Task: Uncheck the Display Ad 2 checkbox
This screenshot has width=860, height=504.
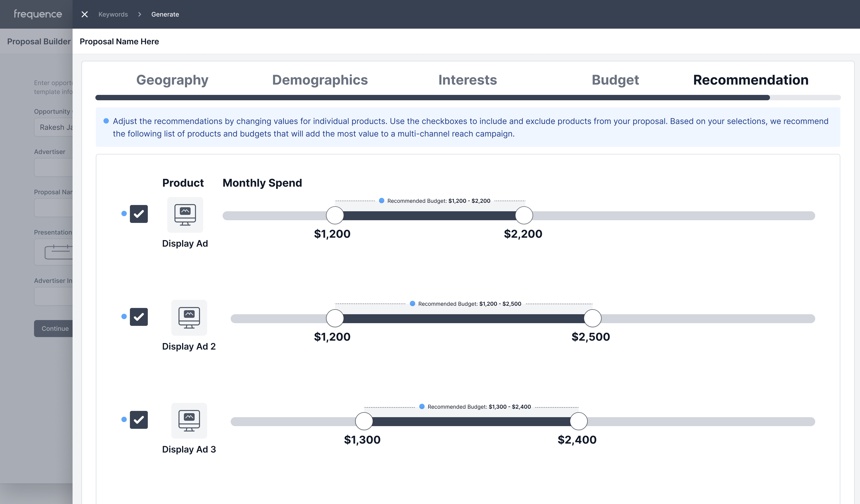Action: 139,317
